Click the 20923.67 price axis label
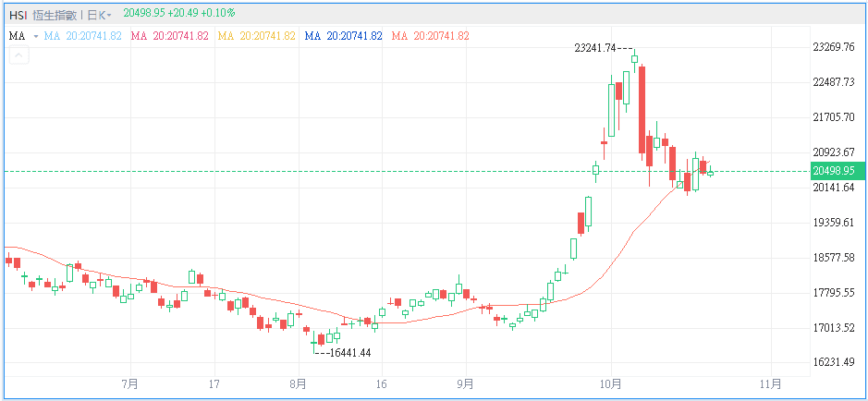 click(834, 152)
